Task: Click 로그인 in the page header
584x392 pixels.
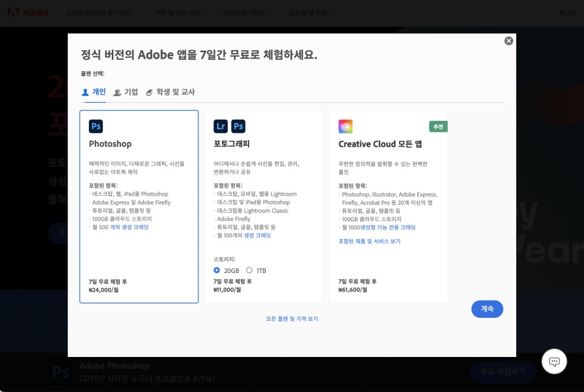Action: (567, 13)
